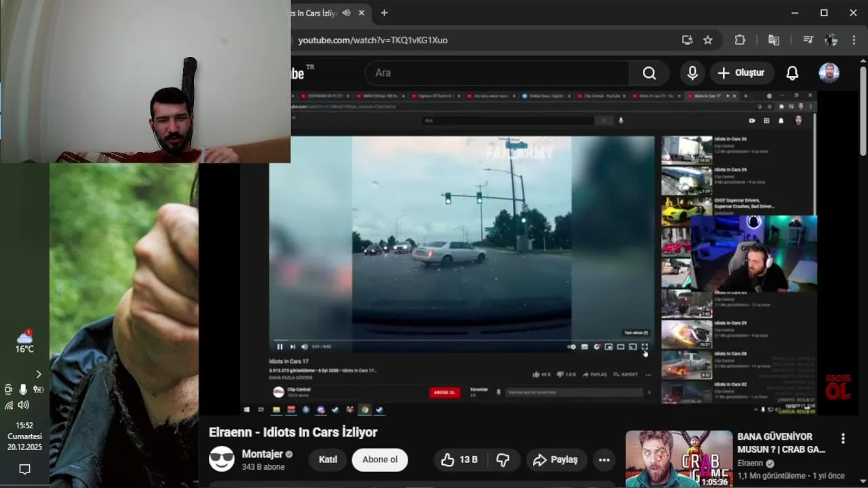Open Wi-Fi network settings from the tray
Screen dimensions: 868x488
click(x=9, y=405)
